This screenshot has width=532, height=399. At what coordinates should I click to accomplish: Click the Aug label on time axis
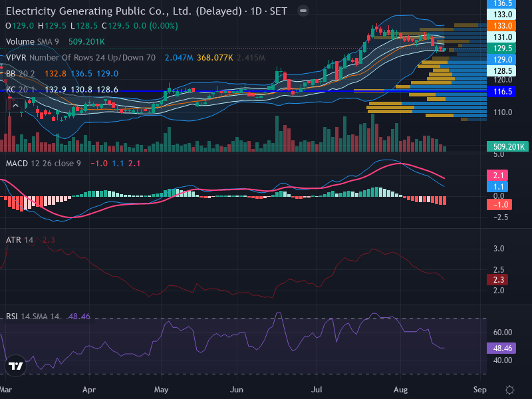point(401,390)
